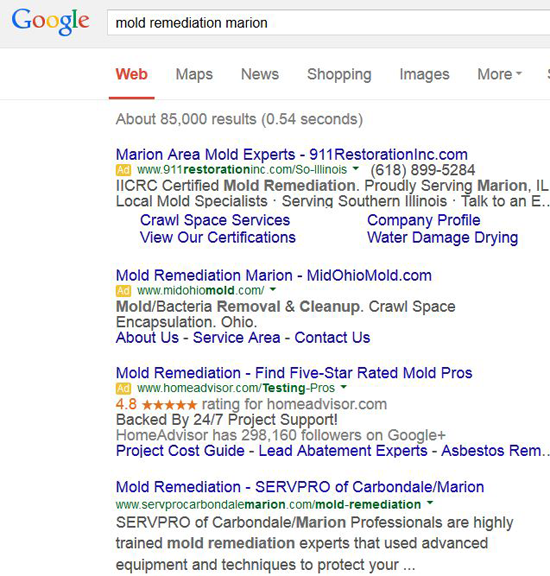Open Marion Area Mold Experts ad link

pyautogui.click(x=292, y=155)
